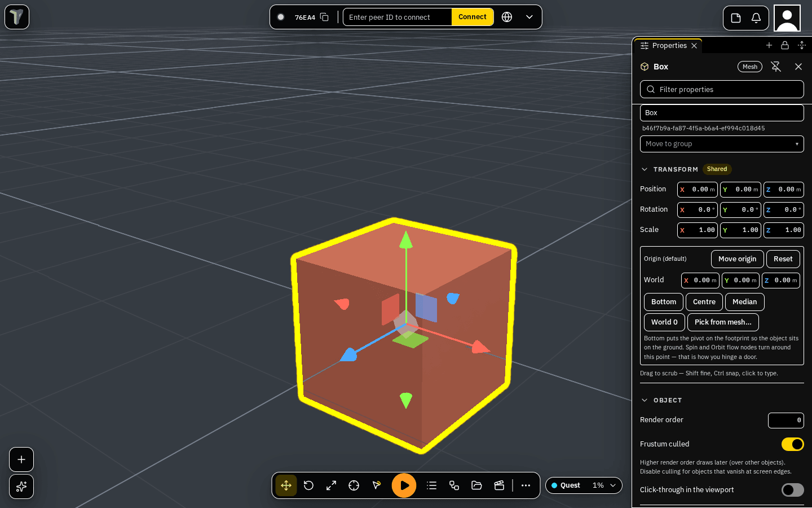Lock the Properties panel
Image resolution: width=812 pixels, height=508 pixels.
(x=785, y=45)
